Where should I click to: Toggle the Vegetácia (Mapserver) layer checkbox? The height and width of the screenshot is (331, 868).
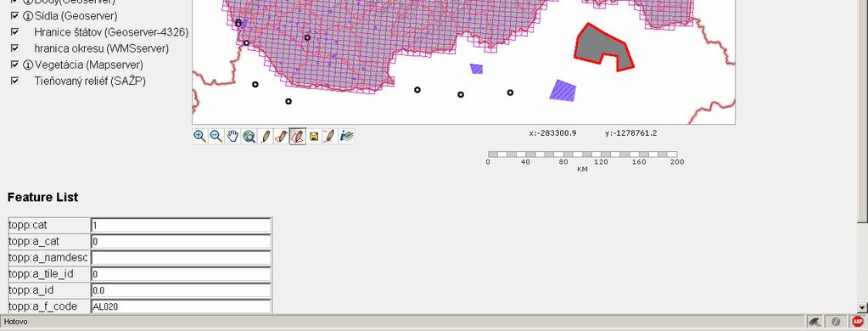(15, 65)
